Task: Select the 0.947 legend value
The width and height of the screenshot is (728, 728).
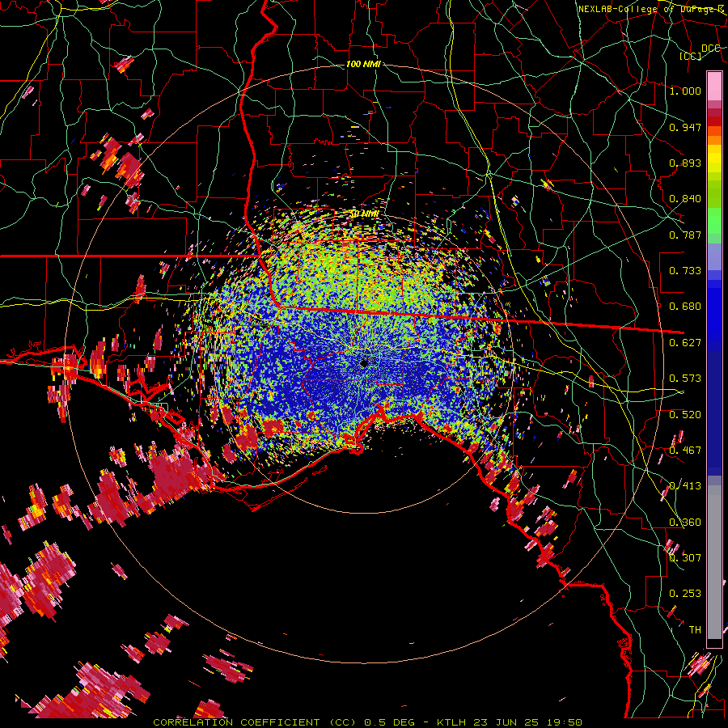Action: point(685,127)
